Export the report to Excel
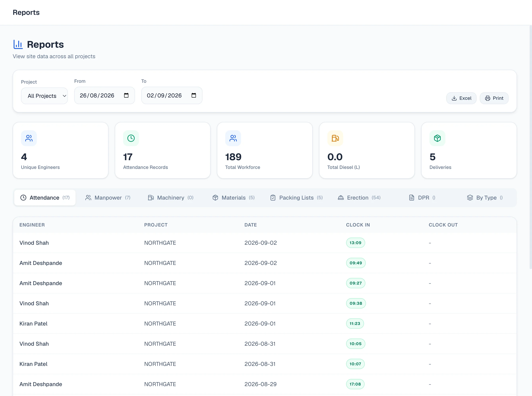The image size is (532, 396). coord(461,98)
